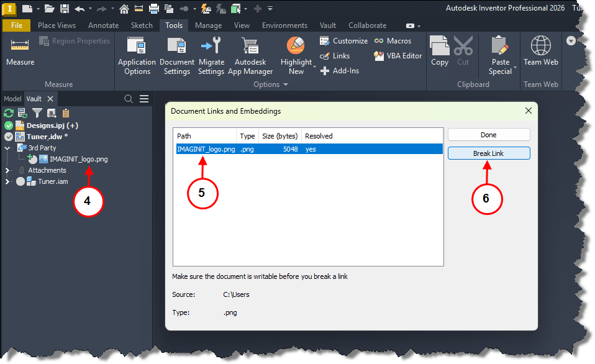Click the Inventor application logo button
The image size is (595, 364).
pyautogui.click(x=9, y=8)
